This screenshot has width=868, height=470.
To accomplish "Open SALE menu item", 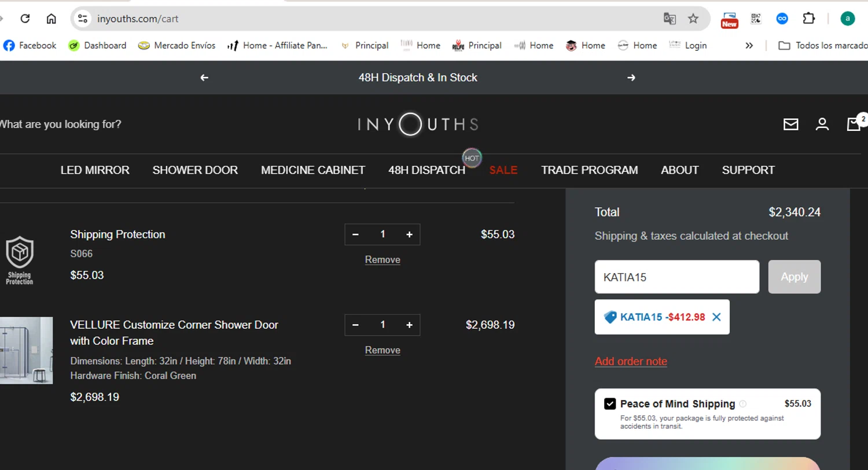I will (503, 170).
